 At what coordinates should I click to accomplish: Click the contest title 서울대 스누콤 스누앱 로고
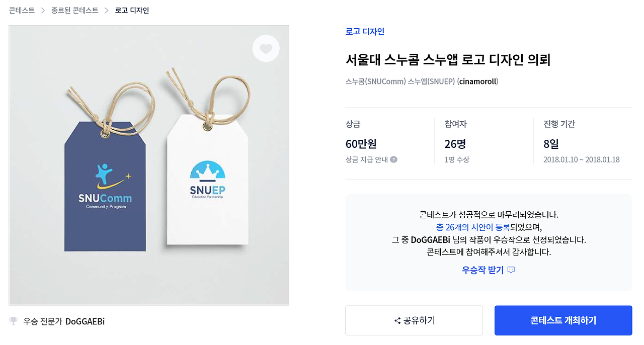448,60
